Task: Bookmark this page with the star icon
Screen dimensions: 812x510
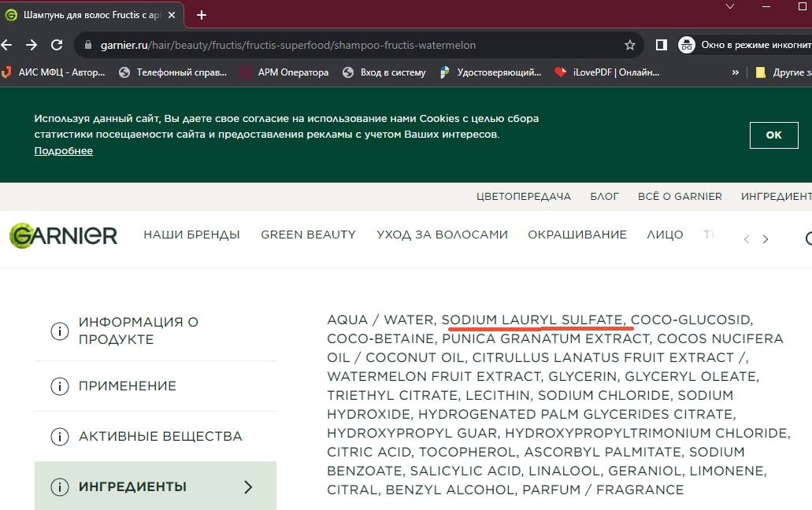Action: [x=630, y=45]
